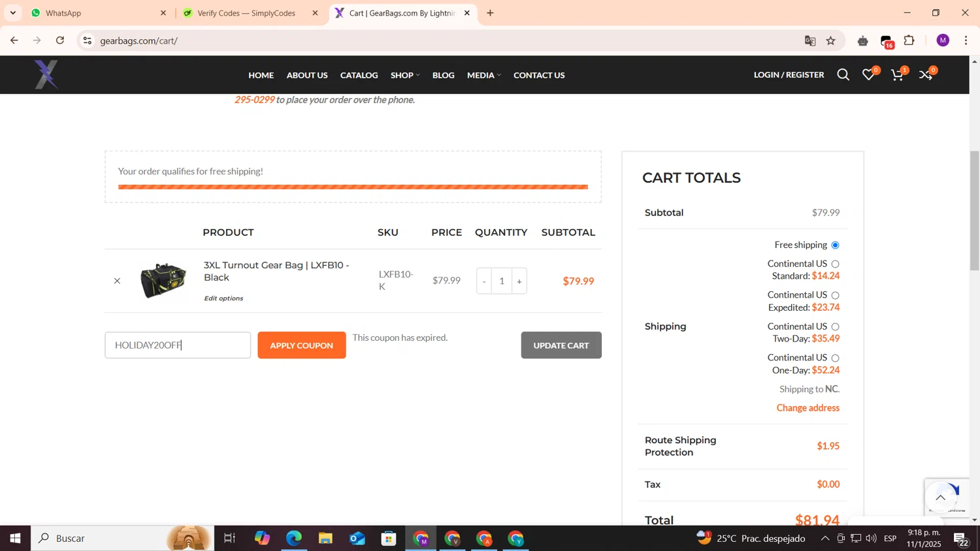Switch to Verify Codes SimplyCodes tab
Screen dimensions: 980x551
coord(248,13)
